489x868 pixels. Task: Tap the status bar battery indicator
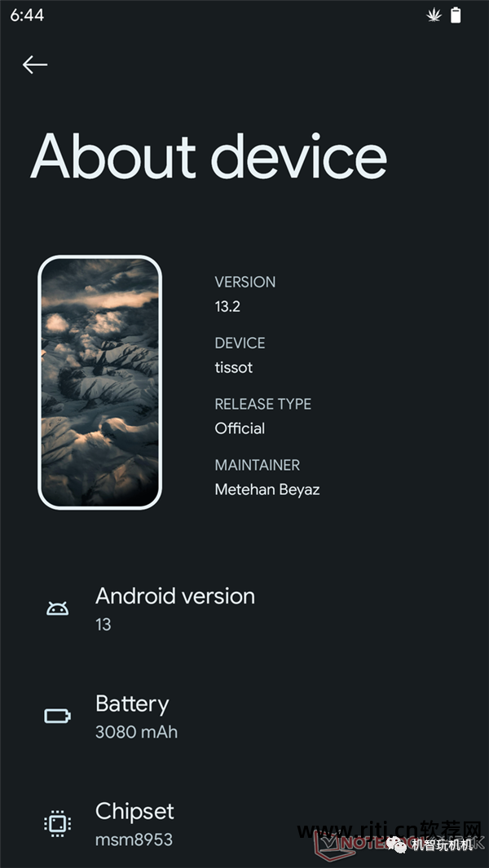(x=456, y=15)
